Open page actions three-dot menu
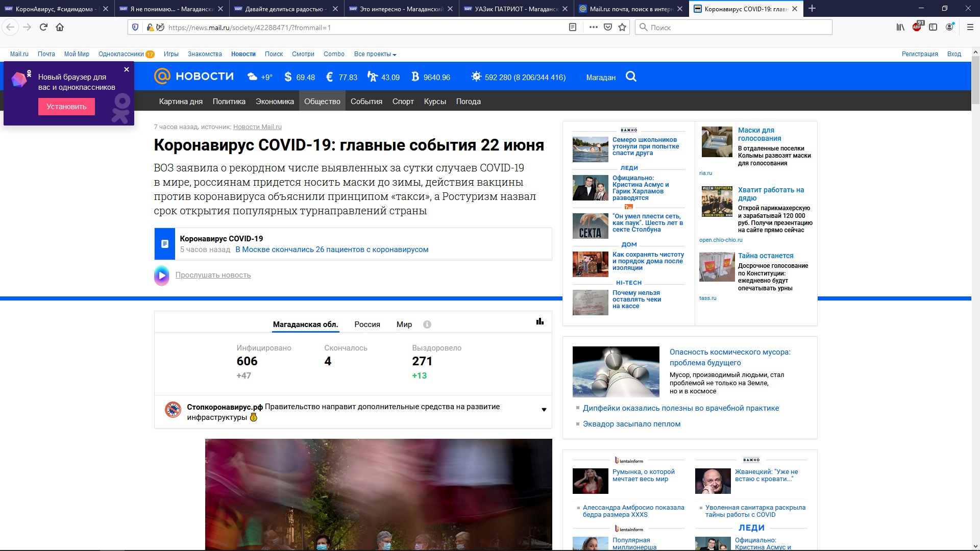 coord(593,28)
